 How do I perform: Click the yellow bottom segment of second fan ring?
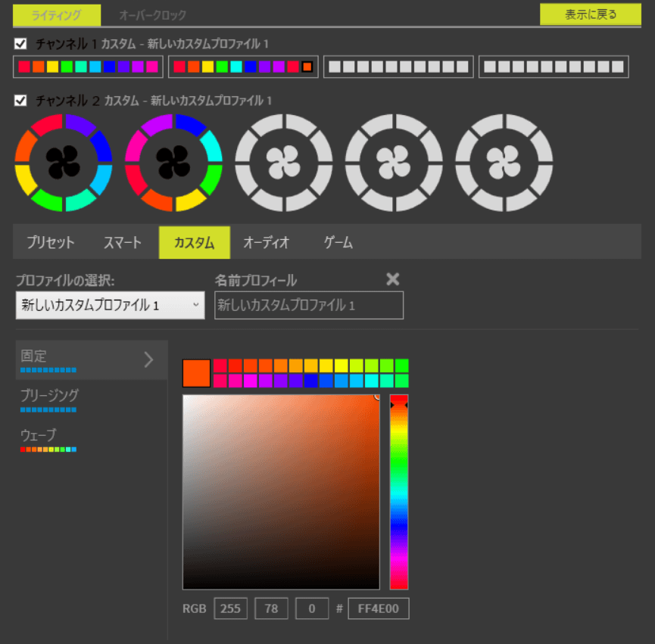pos(191,201)
